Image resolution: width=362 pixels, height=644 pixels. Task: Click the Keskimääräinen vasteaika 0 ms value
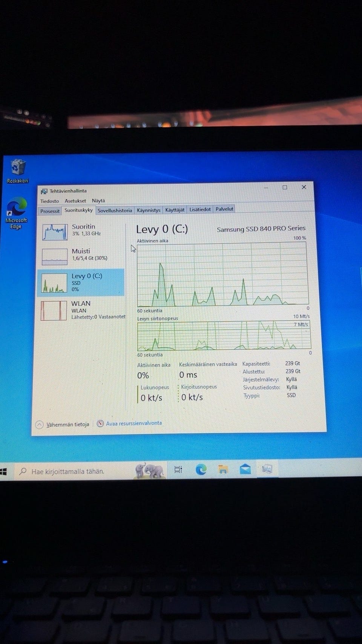[188, 375]
